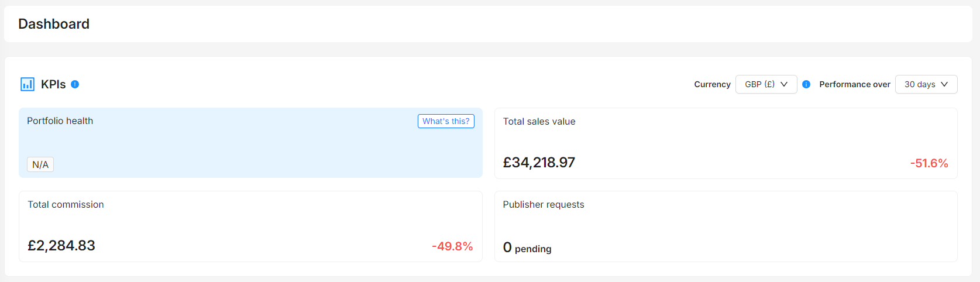Click the Performance over label
980x282 pixels.
click(854, 84)
